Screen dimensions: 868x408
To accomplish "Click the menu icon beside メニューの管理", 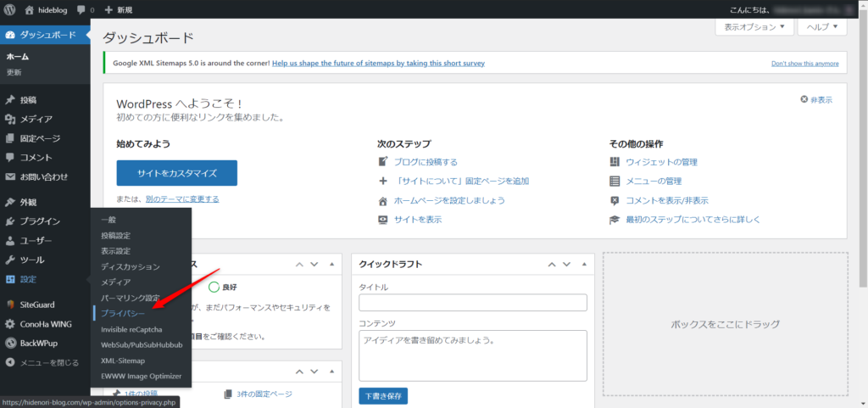I will point(615,181).
